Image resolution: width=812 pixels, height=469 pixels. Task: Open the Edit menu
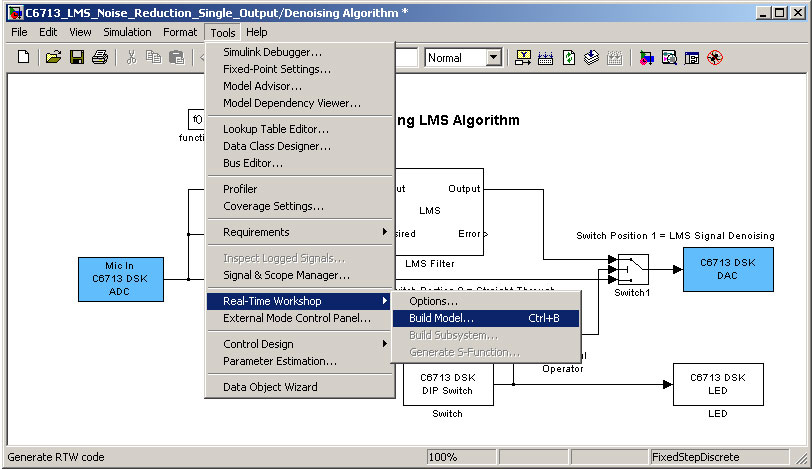coord(48,32)
